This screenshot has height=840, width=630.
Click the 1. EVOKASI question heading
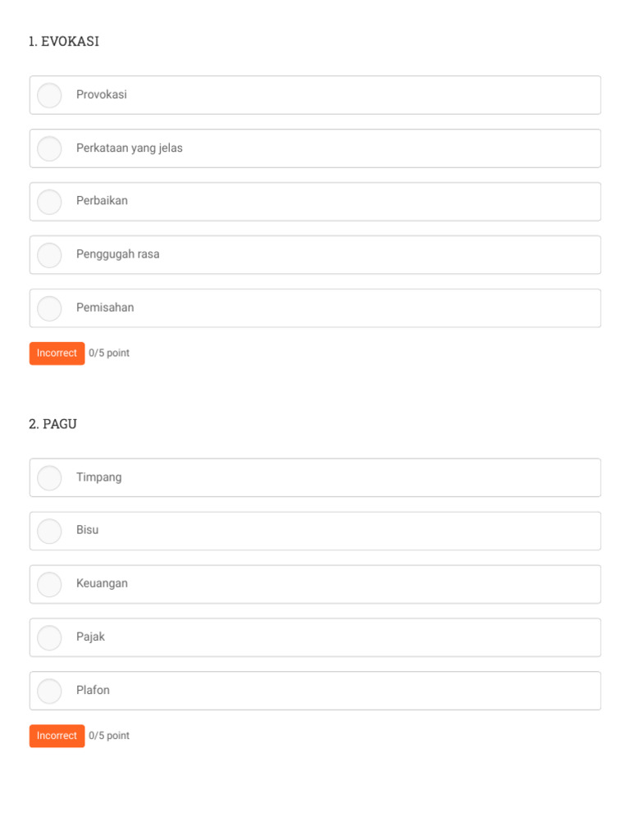point(64,42)
